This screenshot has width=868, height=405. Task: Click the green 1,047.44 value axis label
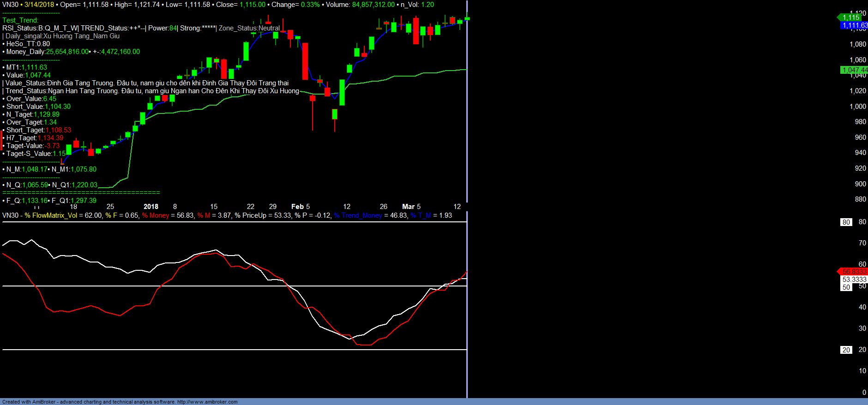tap(854, 70)
